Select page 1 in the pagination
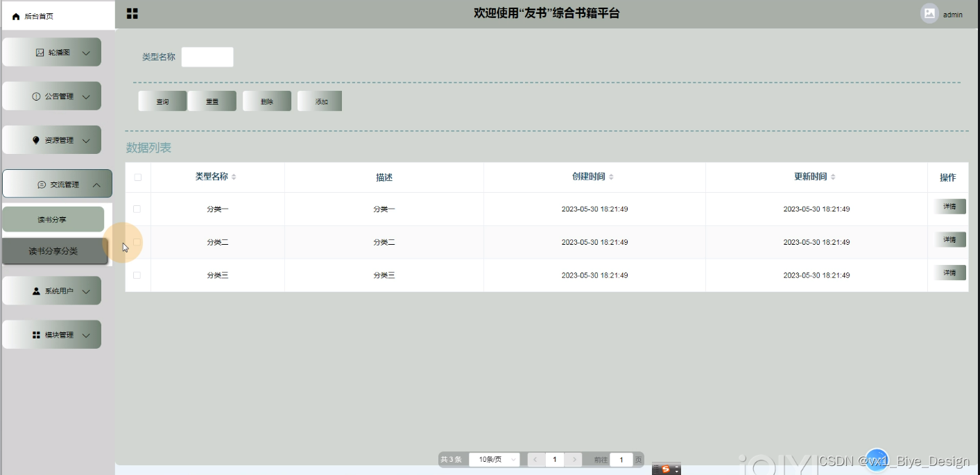 click(554, 460)
